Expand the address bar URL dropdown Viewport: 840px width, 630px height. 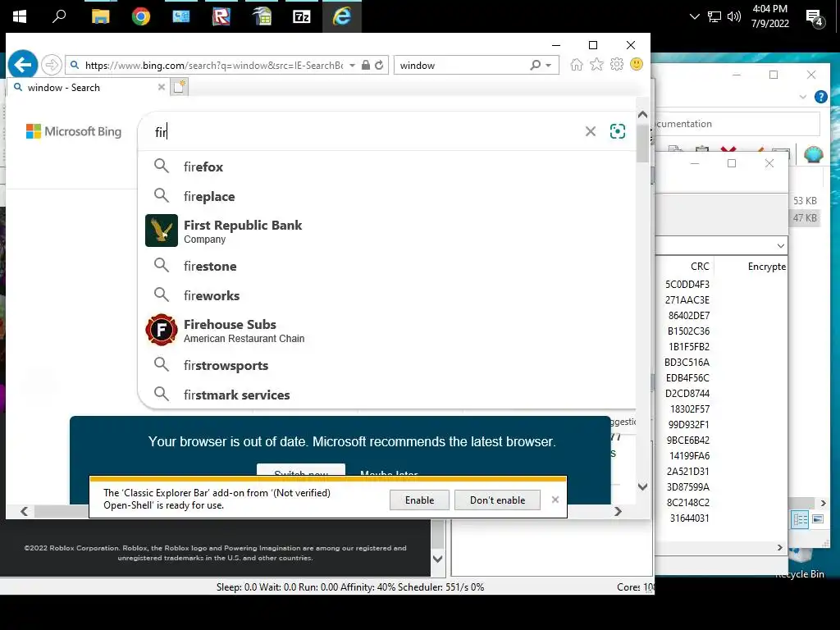[x=352, y=66]
